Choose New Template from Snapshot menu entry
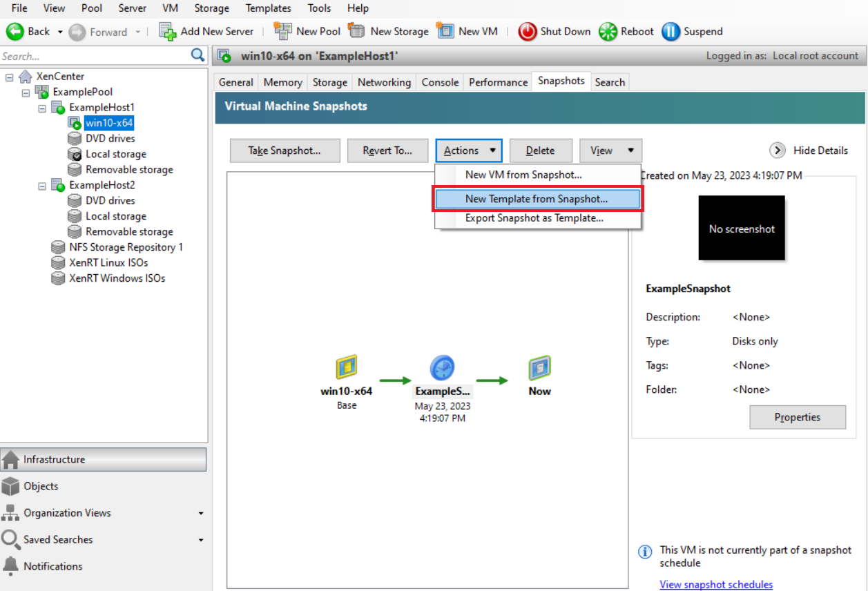Screen dimensions: 868x591 [x=538, y=199]
